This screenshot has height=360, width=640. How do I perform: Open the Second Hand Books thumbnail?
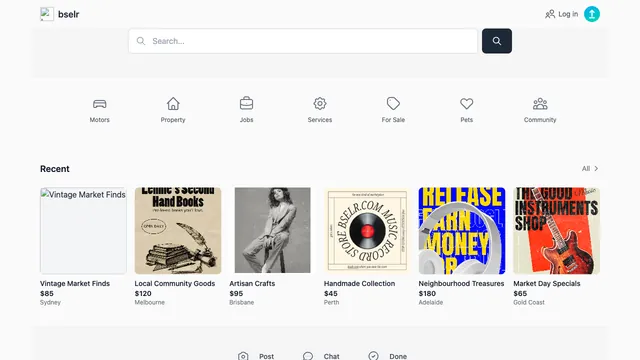178,231
